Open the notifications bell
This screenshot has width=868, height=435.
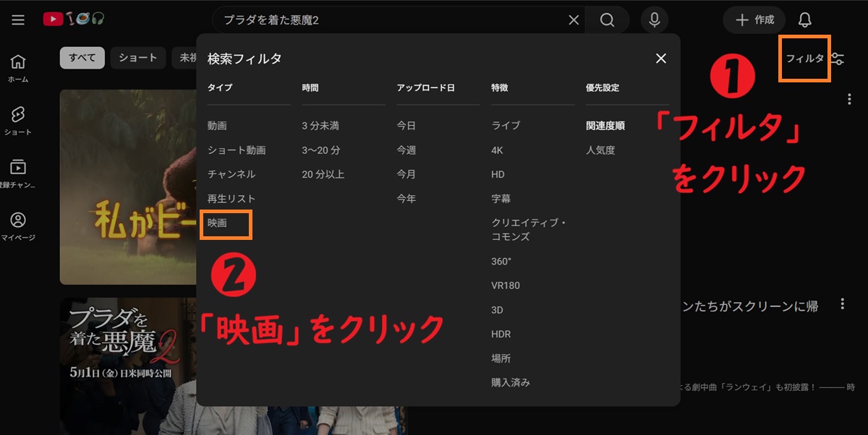tap(804, 20)
